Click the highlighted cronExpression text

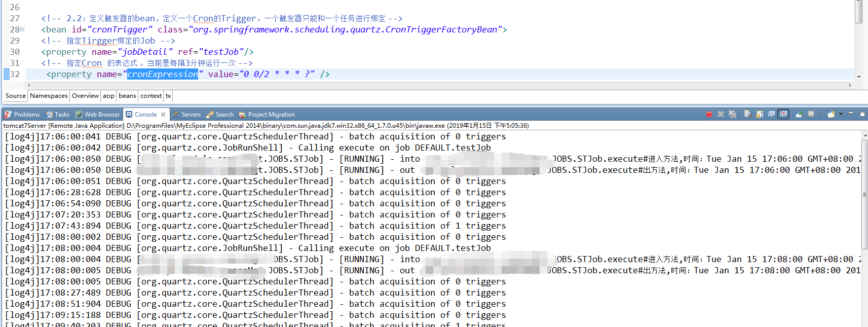(x=163, y=75)
